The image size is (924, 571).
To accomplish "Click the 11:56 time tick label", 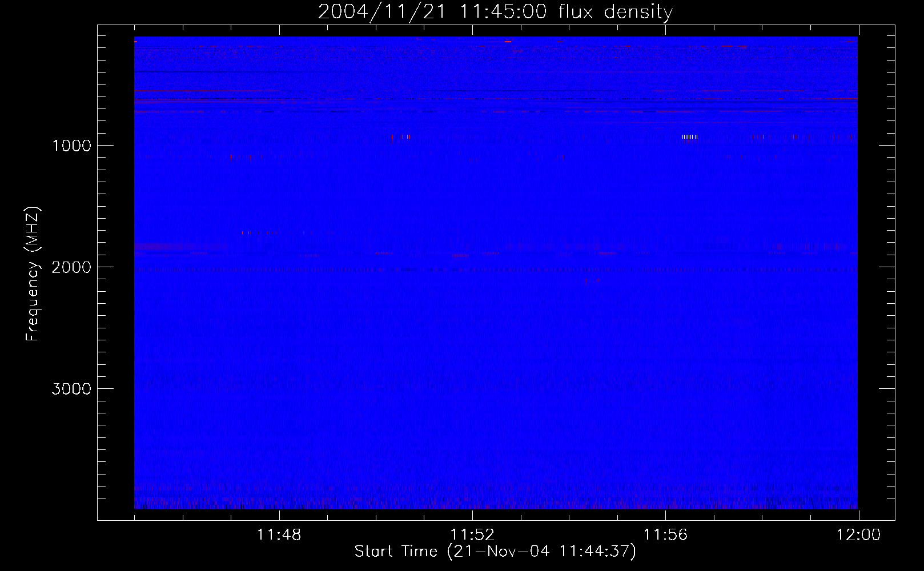I will (x=665, y=535).
